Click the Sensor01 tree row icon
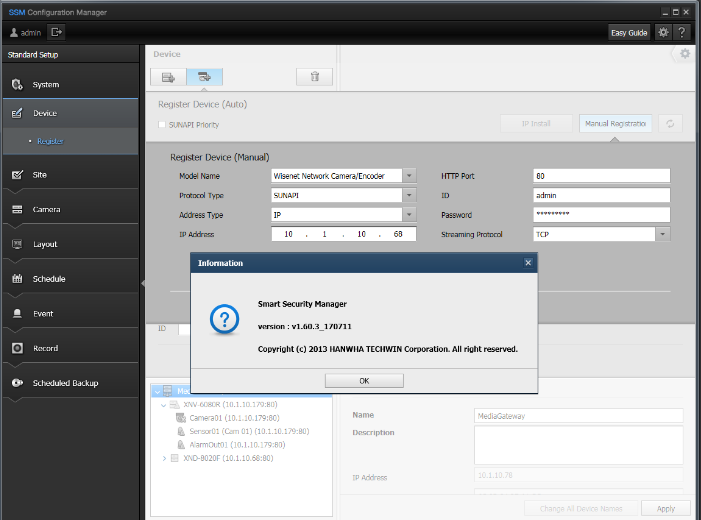This screenshot has width=701, height=520. 181,431
